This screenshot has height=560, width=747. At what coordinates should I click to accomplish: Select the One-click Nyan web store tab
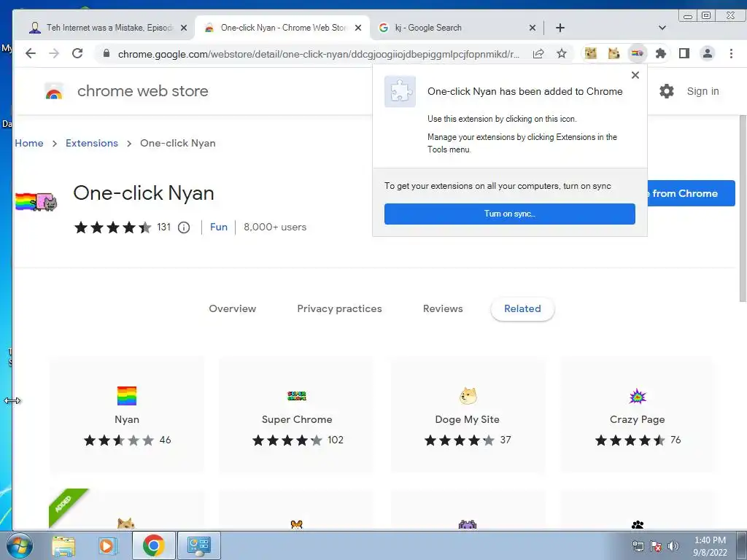(282, 28)
